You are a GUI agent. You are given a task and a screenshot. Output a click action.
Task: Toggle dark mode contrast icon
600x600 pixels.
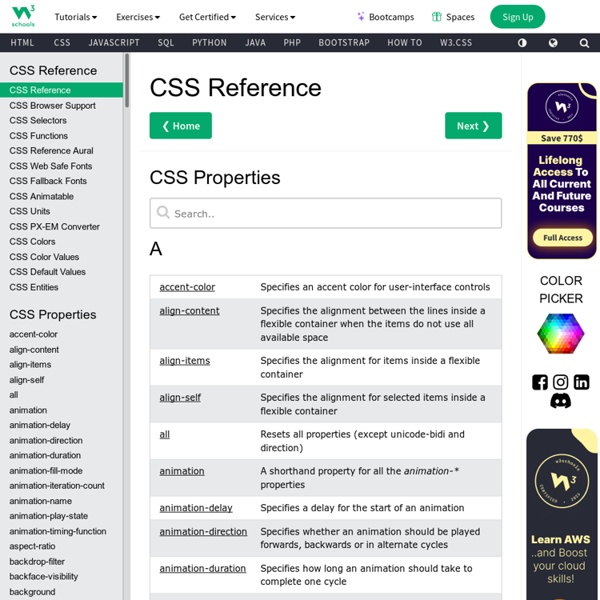(522, 43)
